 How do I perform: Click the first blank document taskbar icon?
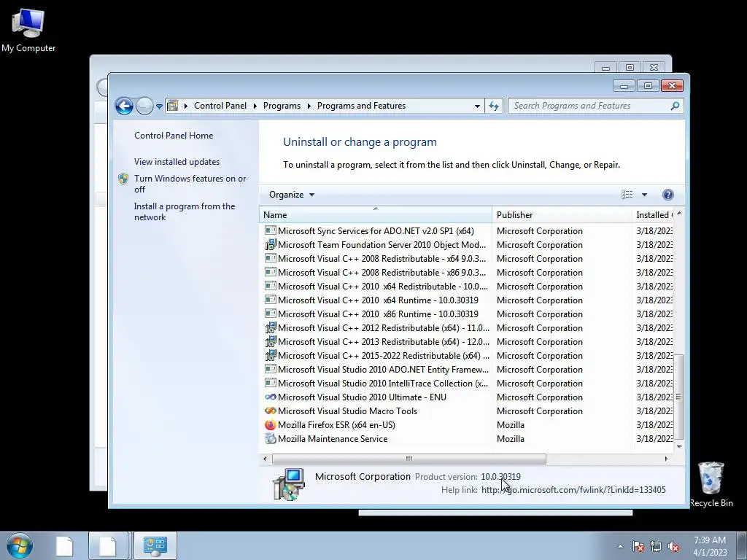[x=64, y=545]
